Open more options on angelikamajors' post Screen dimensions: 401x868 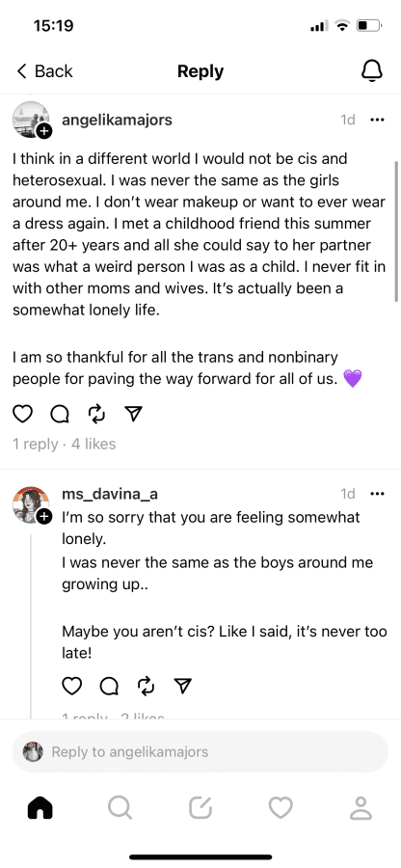(377, 120)
